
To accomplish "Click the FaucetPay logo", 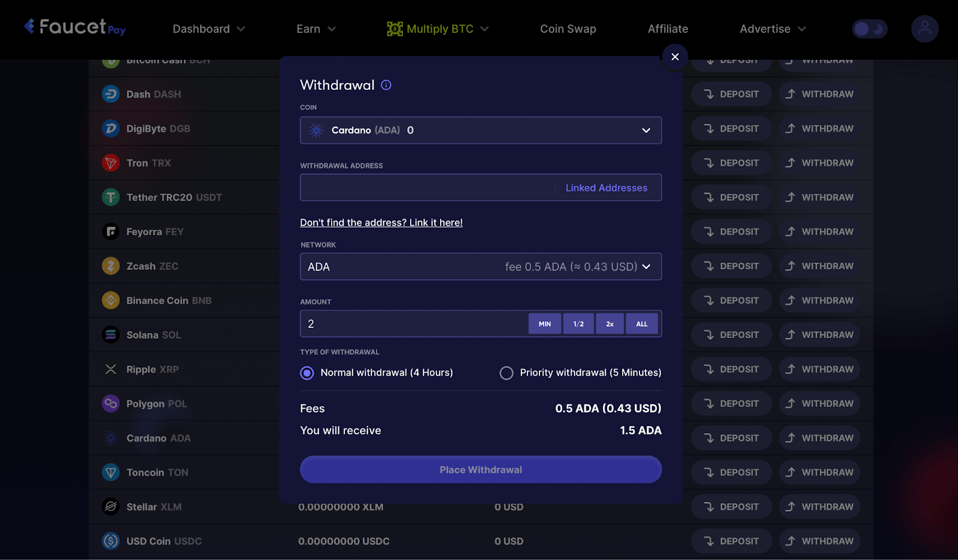I will click(x=75, y=28).
